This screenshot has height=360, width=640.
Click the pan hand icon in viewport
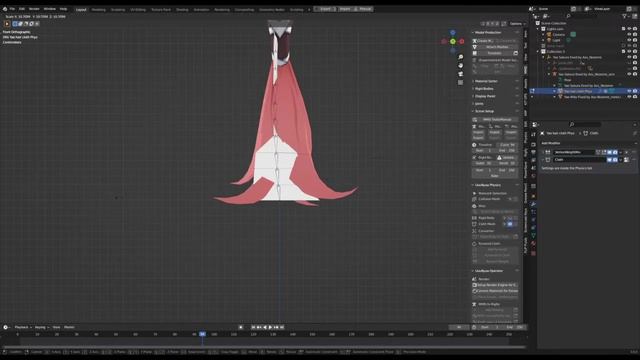point(460,65)
